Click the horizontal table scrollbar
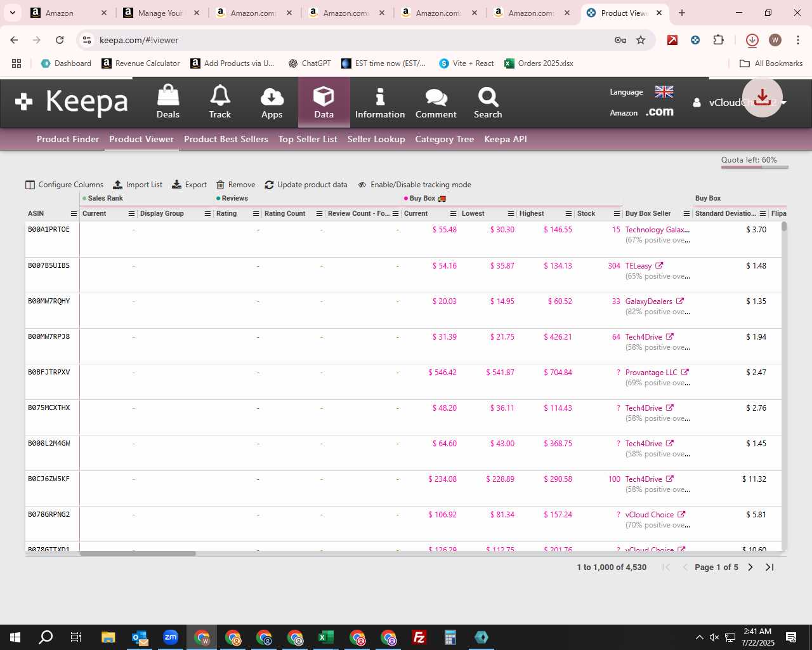 (x=138, y=554)
